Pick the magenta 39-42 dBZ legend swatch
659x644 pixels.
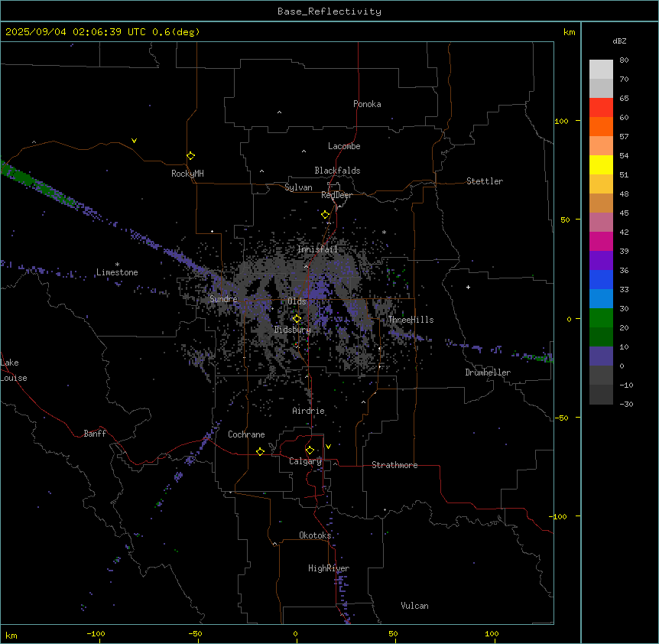[x=601, y=241]
